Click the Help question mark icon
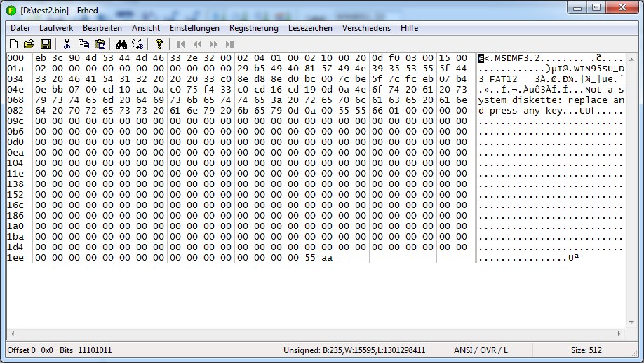The height and width of the screenshot is (363, 644). pyautogui.click(x=159, y=43)
